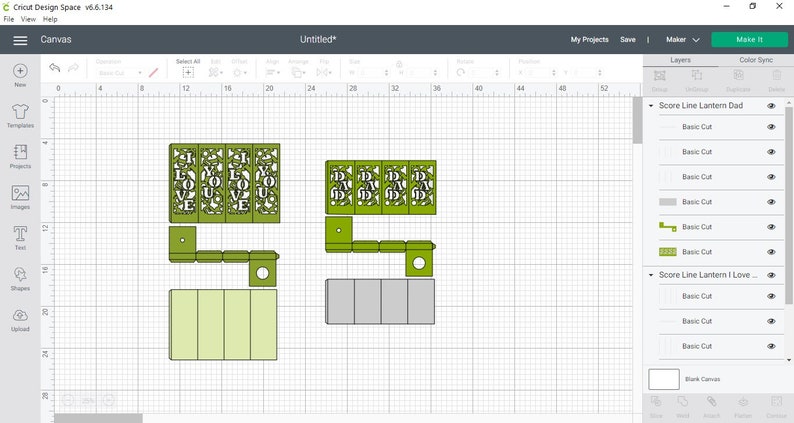Open the Templates t-shirt icon
794x423 pixels.
[x=20, y=111]
